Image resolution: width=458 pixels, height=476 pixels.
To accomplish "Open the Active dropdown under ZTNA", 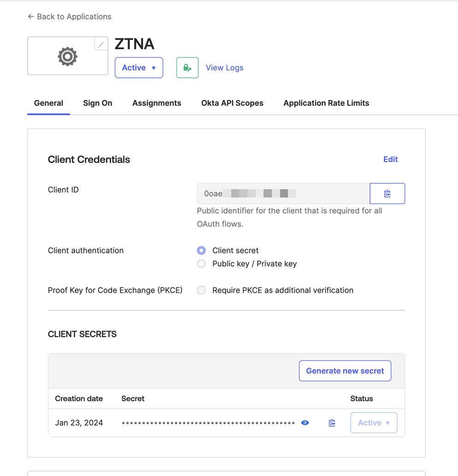I will coord(139,67).
